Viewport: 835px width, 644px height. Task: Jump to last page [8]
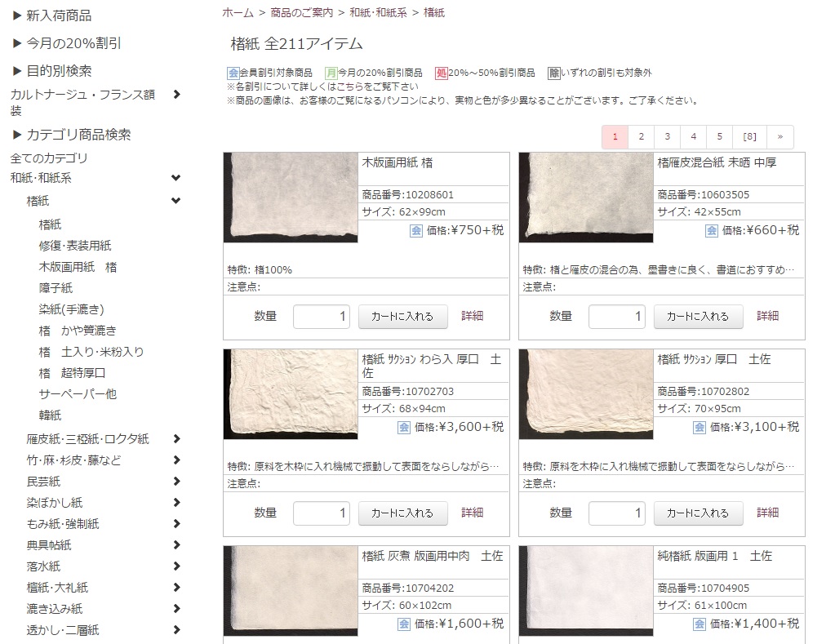[x=750, y=137]
